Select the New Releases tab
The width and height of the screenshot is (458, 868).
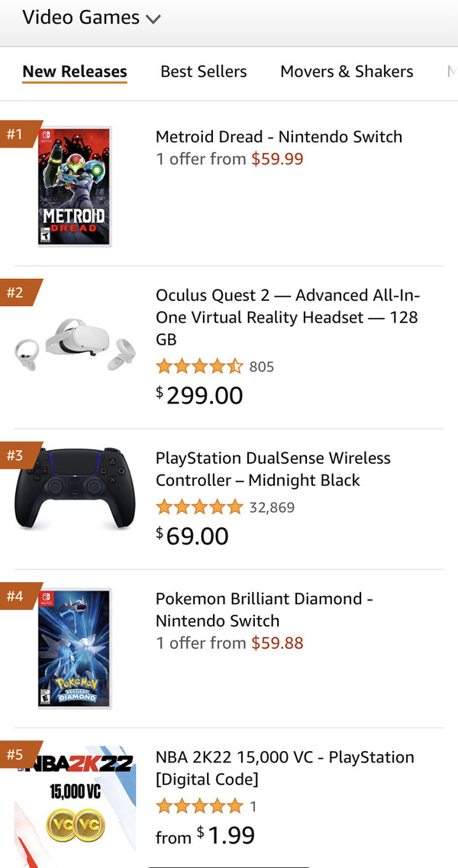pos(75,72)
